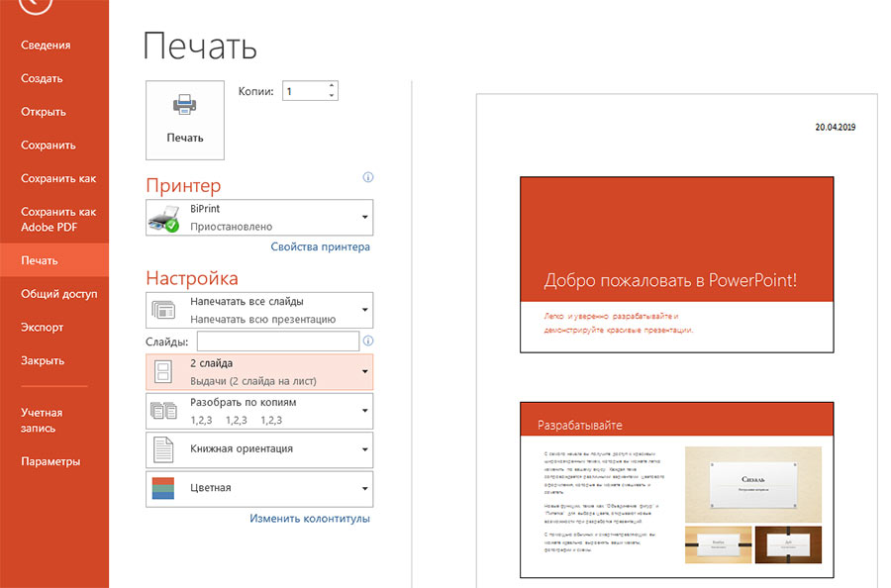Expand the BiPrint printer dropdown
Screen dimensions: 891x588
[364, 217]
